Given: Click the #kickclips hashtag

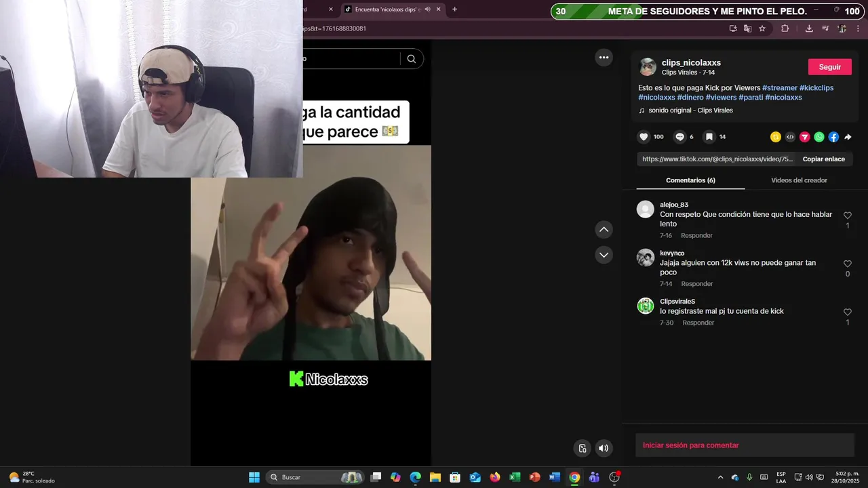Looking at the screenshot, I should [816, 88].
